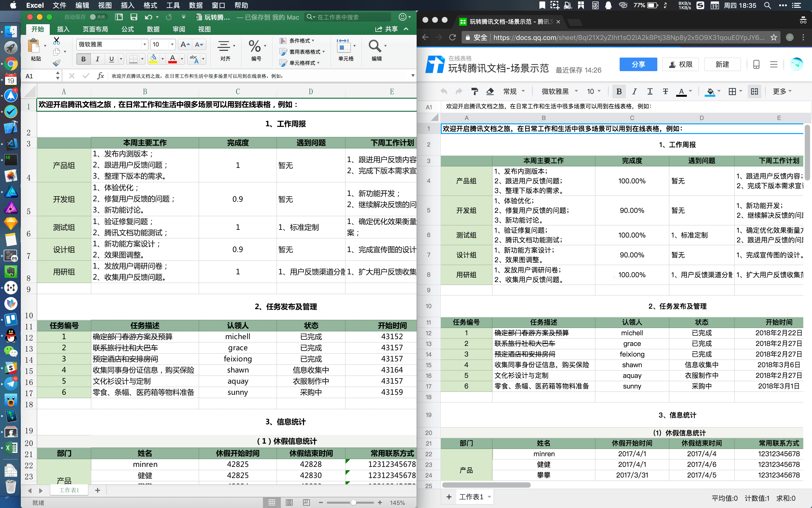This screenshot has height=508, width=812.
Task: Open the 页面布局 ribbon tab
Action: pos(95,29)
